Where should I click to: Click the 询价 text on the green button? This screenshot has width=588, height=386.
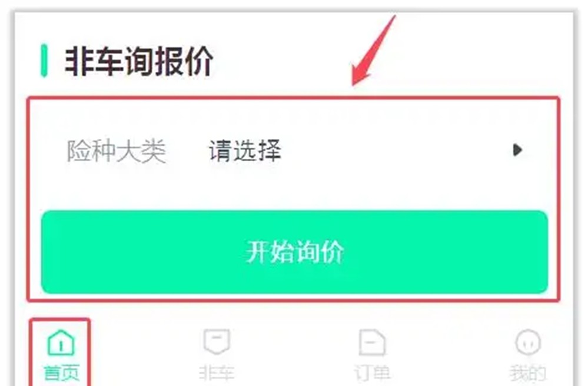point(319,252)
